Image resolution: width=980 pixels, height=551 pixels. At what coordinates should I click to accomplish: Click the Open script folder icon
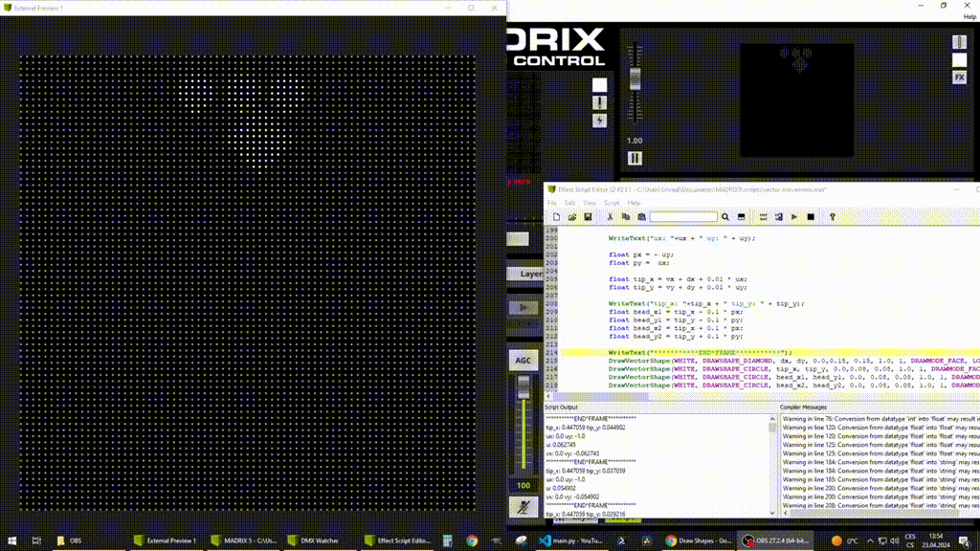click(572, 217)
